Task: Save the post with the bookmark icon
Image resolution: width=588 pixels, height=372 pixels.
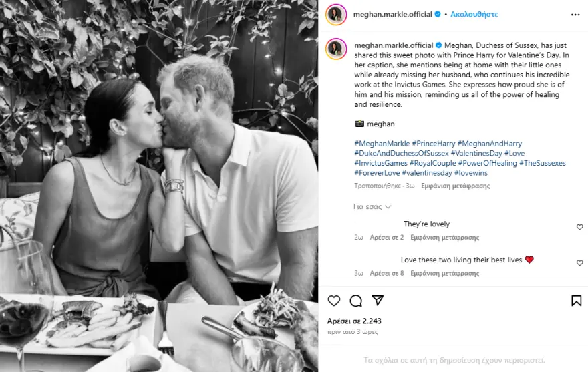Action: [576, 301]
